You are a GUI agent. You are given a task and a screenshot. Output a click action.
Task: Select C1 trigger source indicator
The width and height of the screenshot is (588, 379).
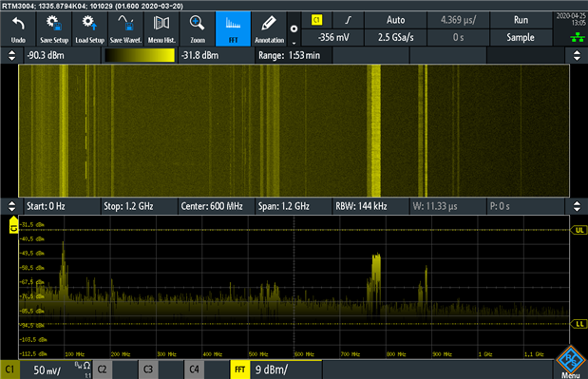tap(317, 20)
